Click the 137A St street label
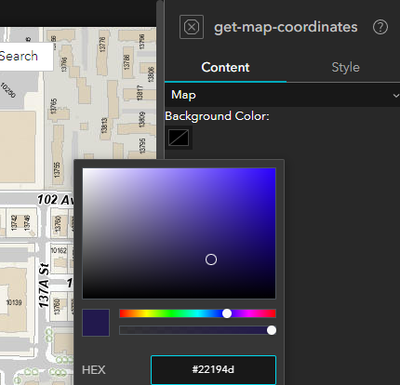This screenshot has width=400, height=385. click(44, 286)
